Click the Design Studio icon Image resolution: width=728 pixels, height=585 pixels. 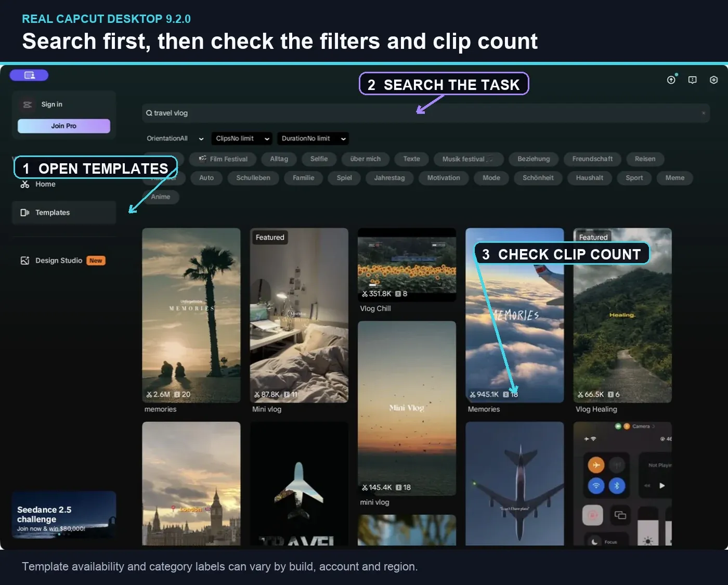(24, 261)
